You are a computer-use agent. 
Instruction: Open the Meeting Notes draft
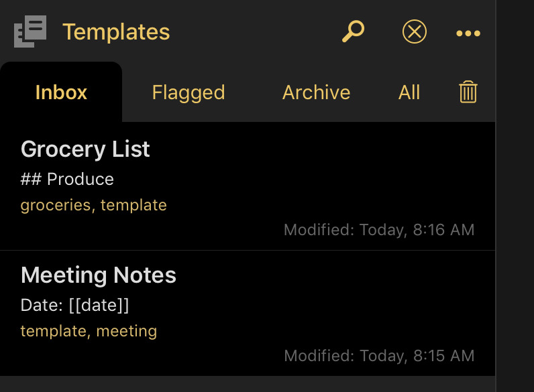coord(248,314)
